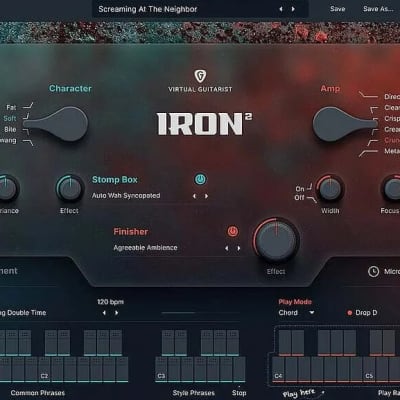
Task: Click the Save As button
Action: click(378, 9)
